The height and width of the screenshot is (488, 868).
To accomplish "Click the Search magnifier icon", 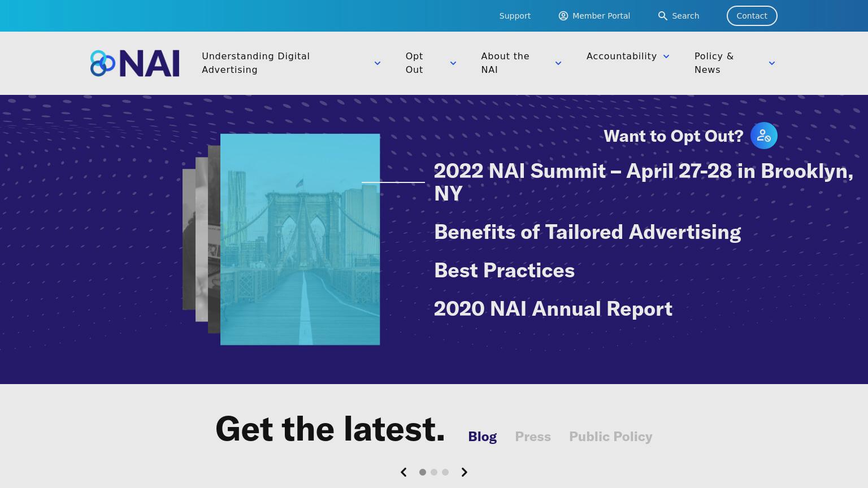I will (663, 16).
